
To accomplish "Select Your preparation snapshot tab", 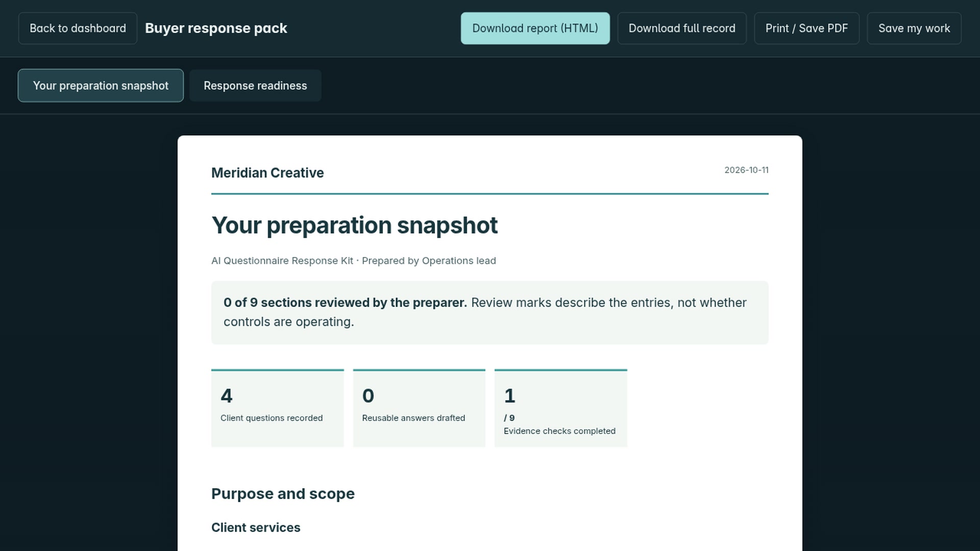I will point(101,86).
